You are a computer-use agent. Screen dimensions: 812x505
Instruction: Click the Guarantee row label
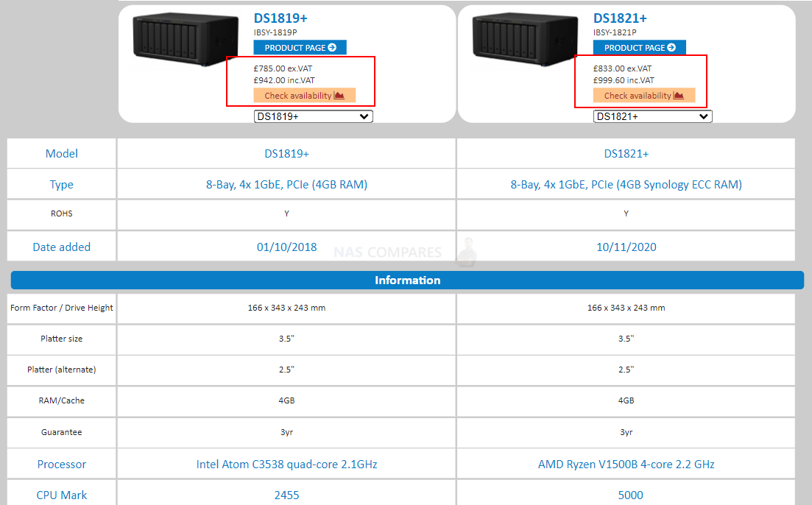coord(62,432)
